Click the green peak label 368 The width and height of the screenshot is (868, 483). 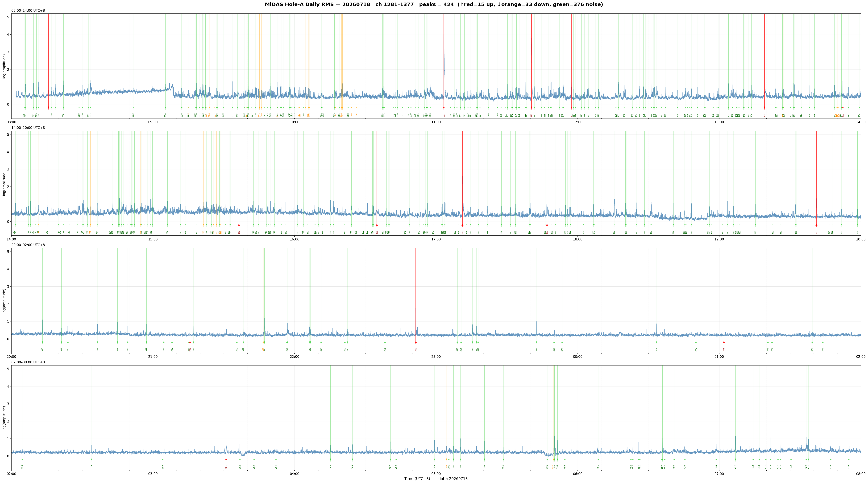[537, 349]
